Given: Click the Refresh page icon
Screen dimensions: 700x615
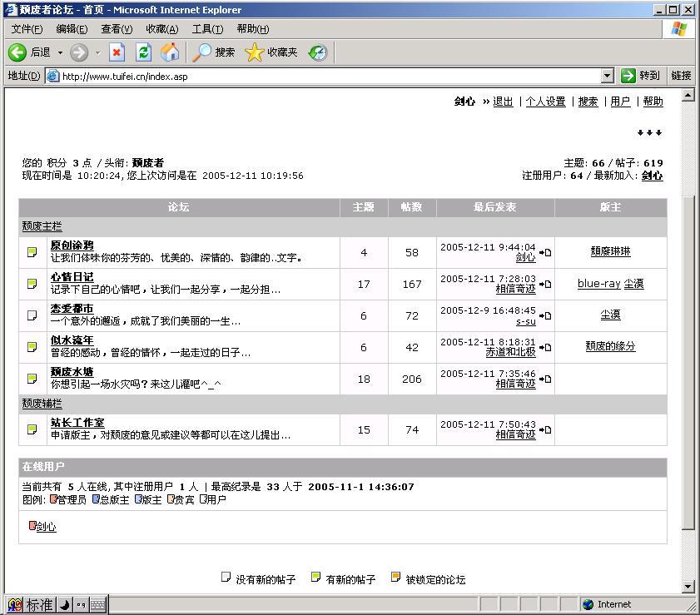Looking at the screenshot, I should 143,52.
